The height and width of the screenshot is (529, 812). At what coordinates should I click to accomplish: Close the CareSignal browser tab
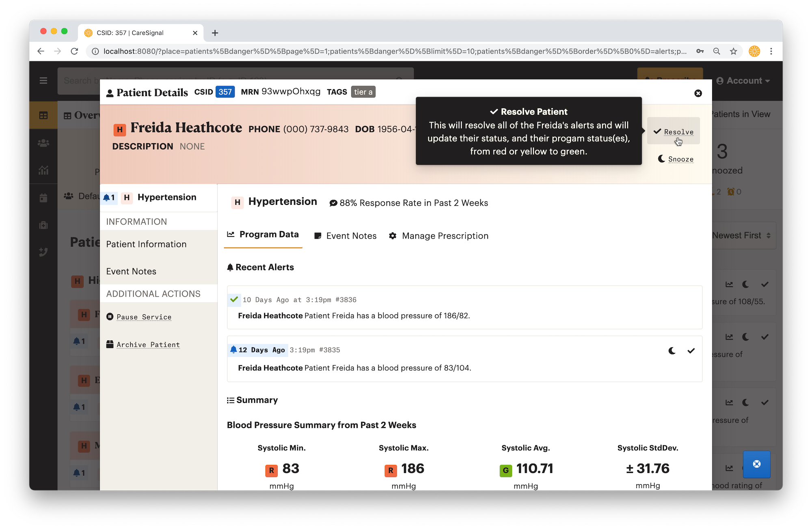point(195,33)
